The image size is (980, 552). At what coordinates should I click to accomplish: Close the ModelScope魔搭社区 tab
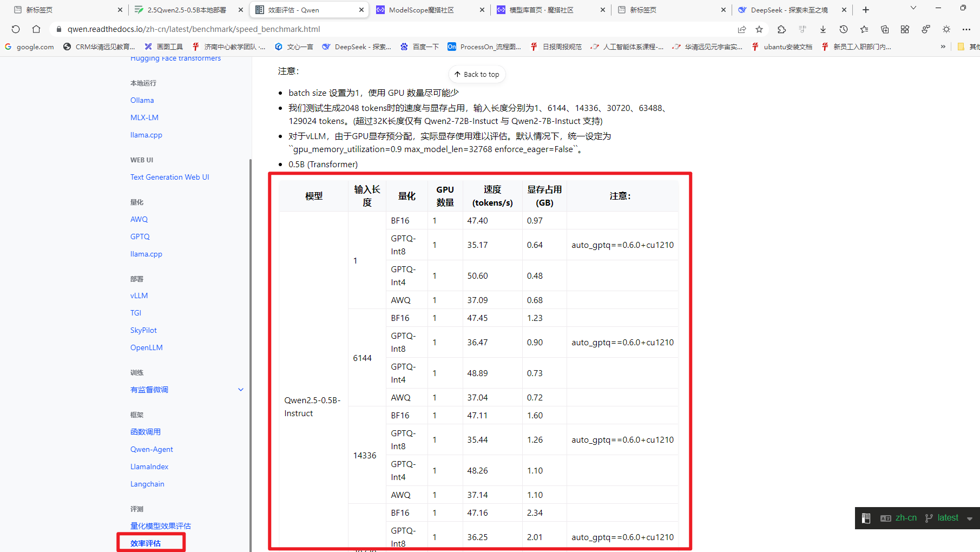point(482,10)
